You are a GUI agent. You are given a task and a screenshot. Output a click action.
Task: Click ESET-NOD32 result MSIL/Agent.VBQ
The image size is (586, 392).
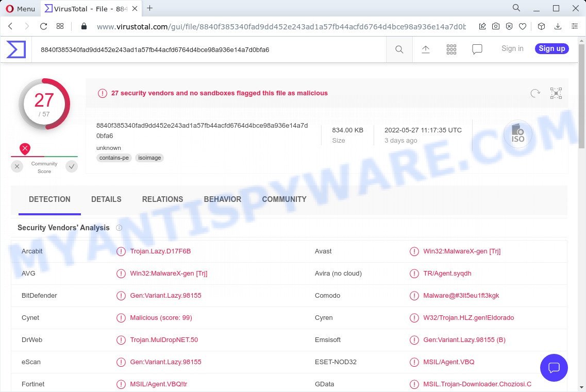click(448, 362)
